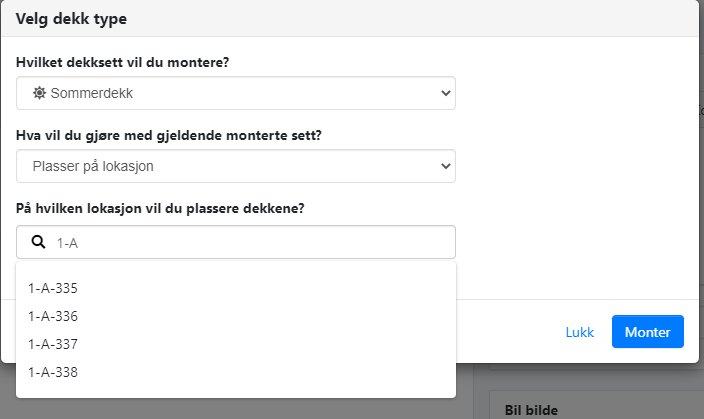Choose the 1-A-336 location suggestion
704x419 pixels.
(x=54, y=316)
